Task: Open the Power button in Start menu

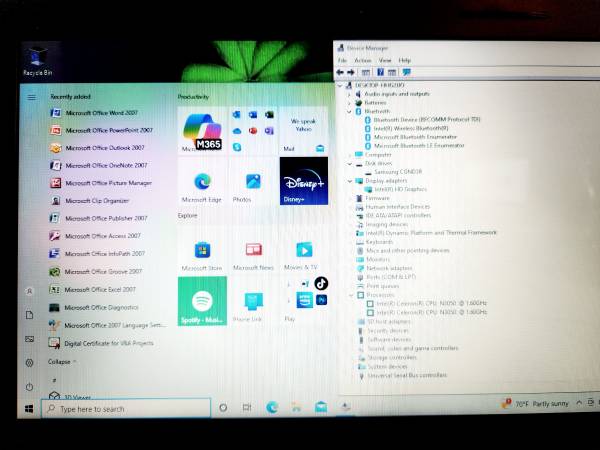Action: (29, 387)
